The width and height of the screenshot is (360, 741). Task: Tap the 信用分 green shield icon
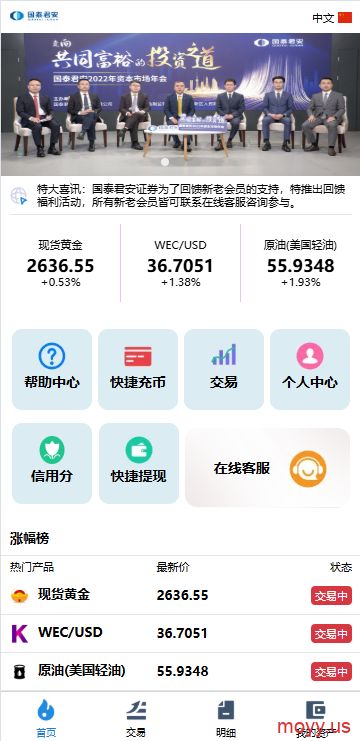51,450
